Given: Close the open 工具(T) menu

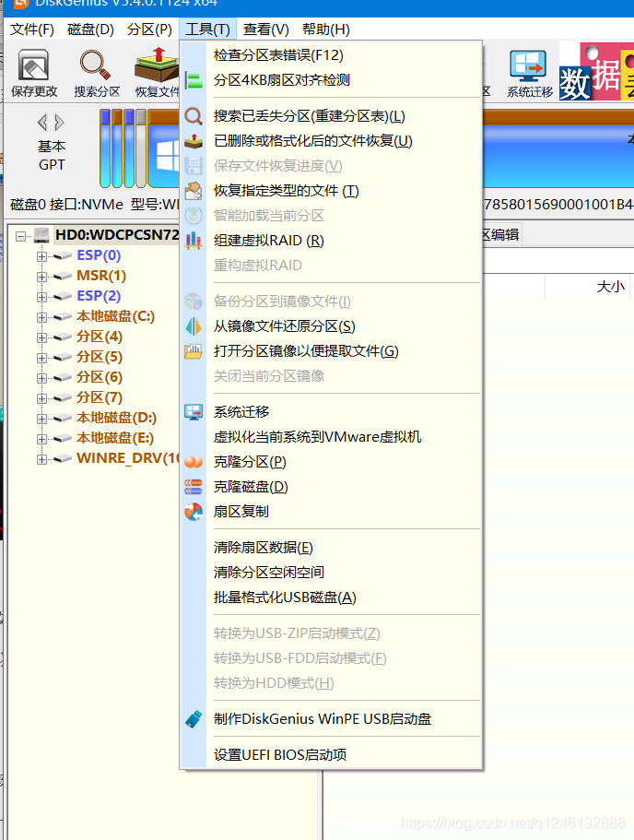Looking at the screenshot, I should pyautogui.click(x=207, y=29).
